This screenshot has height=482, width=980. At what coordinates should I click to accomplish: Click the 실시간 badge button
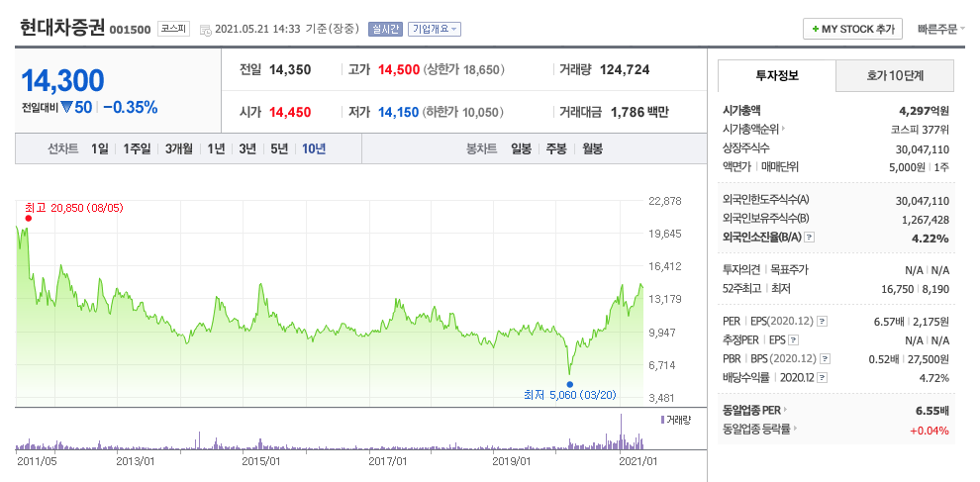(386, 29)
